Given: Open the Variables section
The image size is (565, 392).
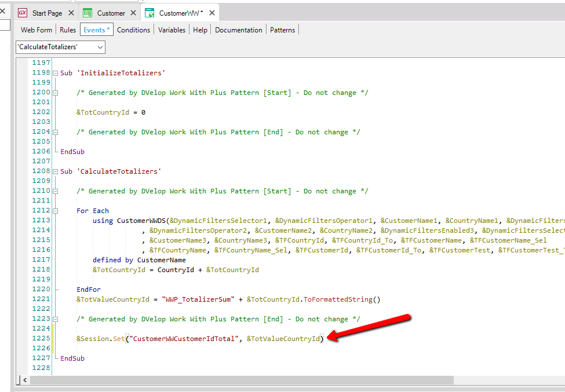Looking at the screenshot, I should [x=172, y=30].
